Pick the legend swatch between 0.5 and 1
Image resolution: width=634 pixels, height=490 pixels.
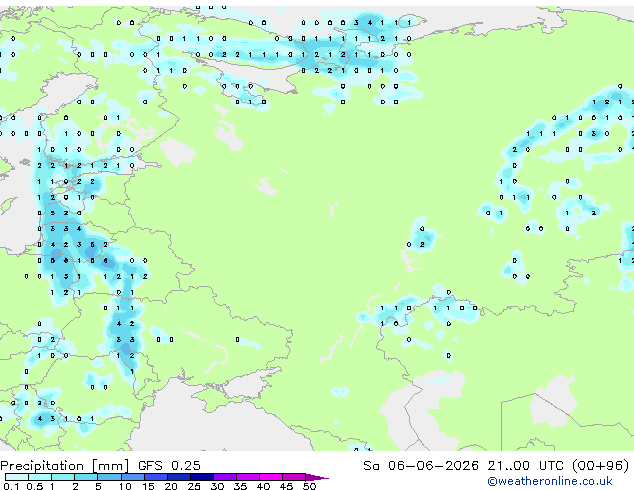point(40,477)
